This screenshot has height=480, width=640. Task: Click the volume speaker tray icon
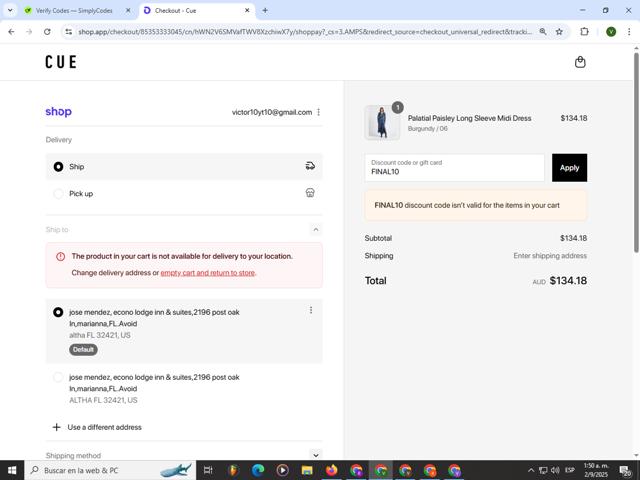pos(555,470)
